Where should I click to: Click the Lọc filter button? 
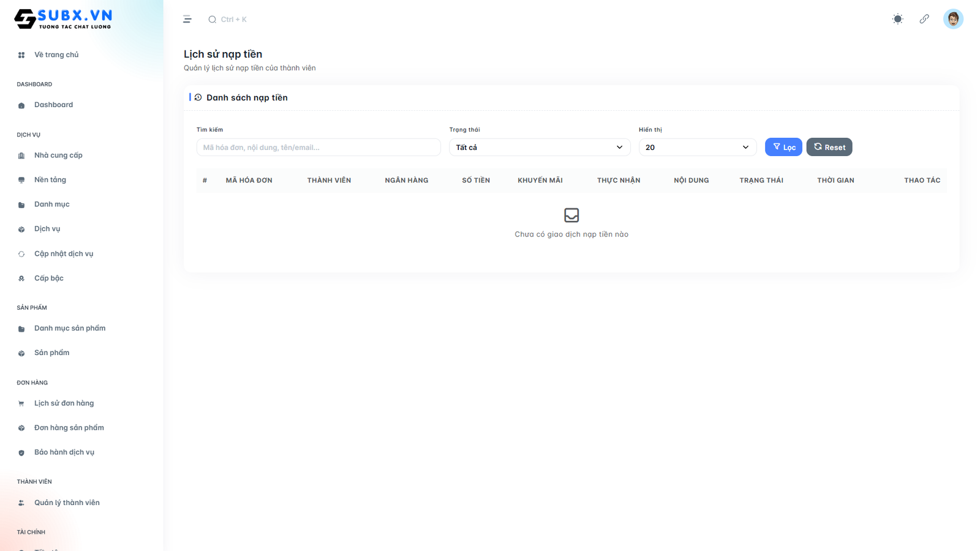[783, 147]
